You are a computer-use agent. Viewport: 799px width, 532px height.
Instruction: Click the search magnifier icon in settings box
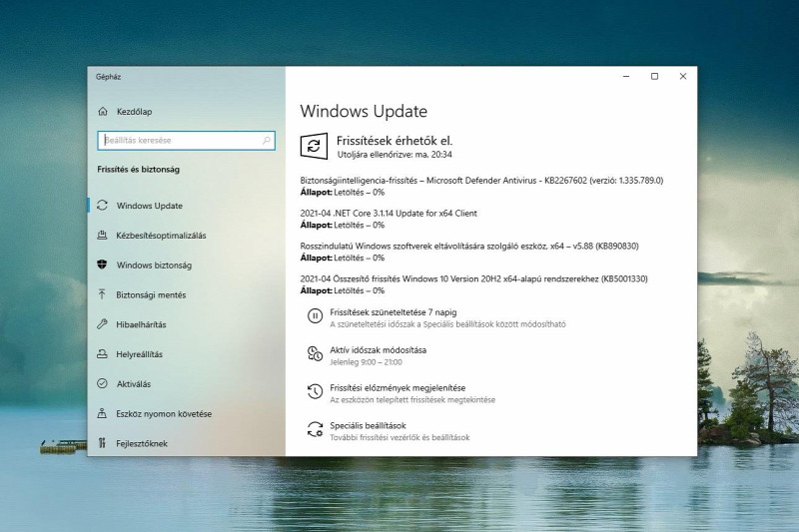point(267,140)
